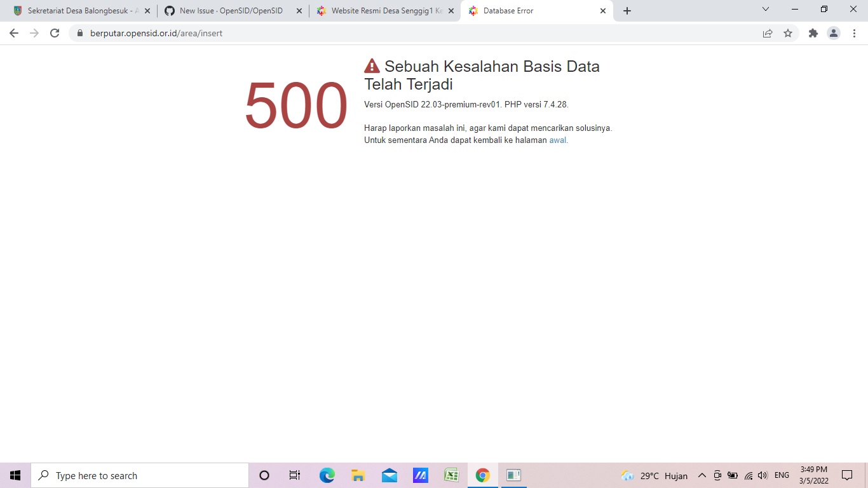Open the Extensions puzzle icon
The image size is (868, 488).
tap(813, 33)
